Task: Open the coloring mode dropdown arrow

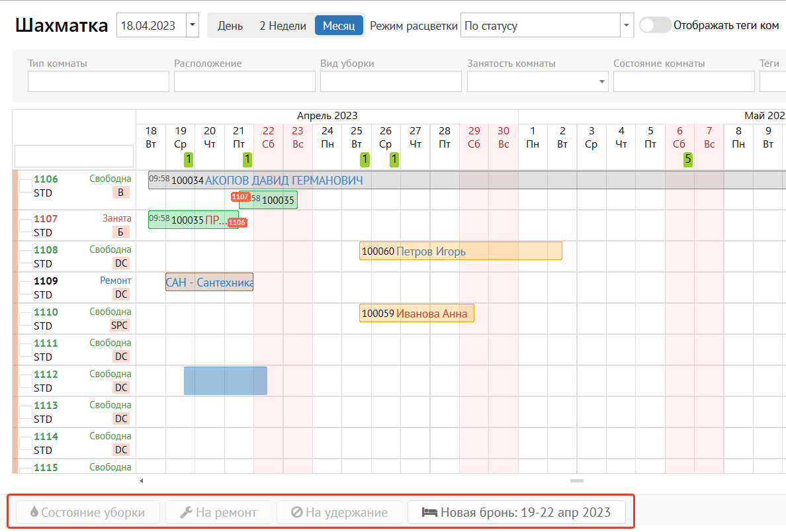Action: 627,25
